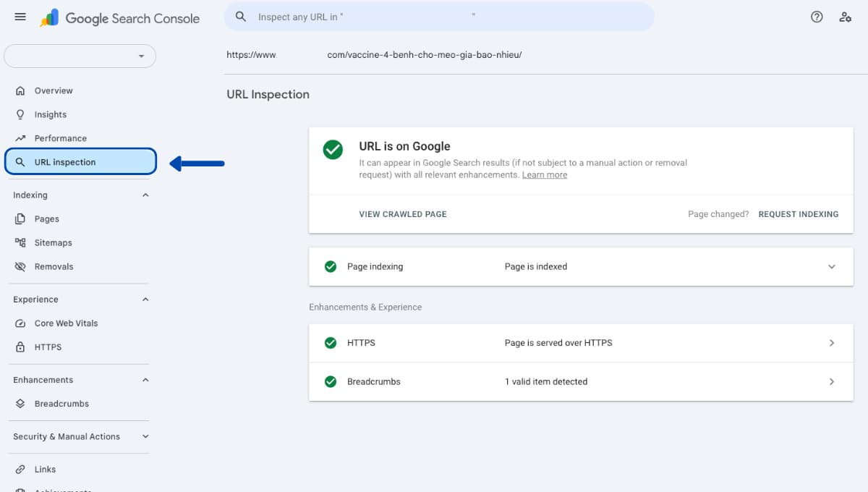Collapse the Indexing section
Image resolution: width=868 pixels, height=492 pixels.
145,195
